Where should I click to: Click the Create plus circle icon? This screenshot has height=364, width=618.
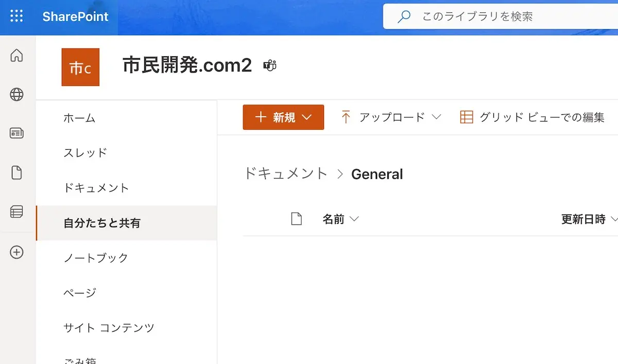(16, 252)
